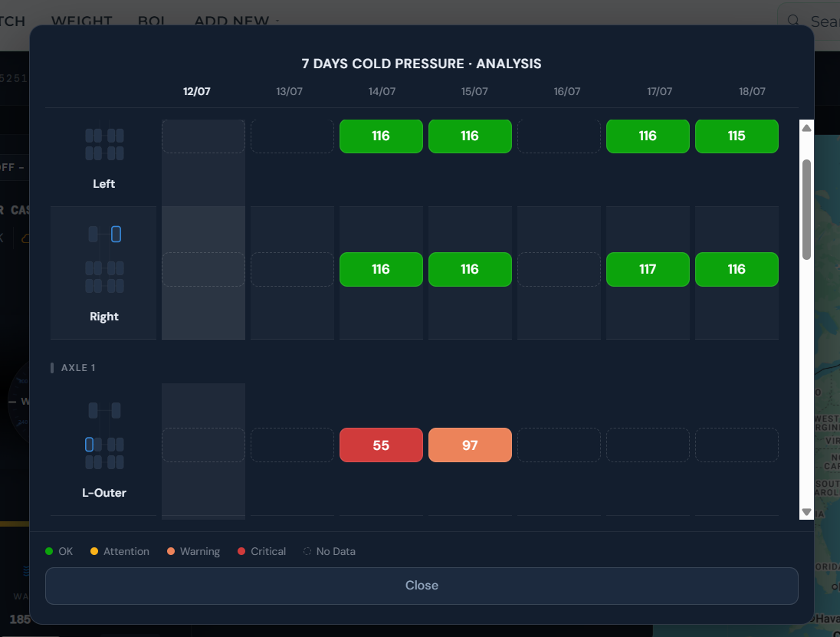Image resolution: width=840 pixels, height=637 pixels.
Task: Click the L-Outer axle 1 tire diagram
Action: click(104, 435)
